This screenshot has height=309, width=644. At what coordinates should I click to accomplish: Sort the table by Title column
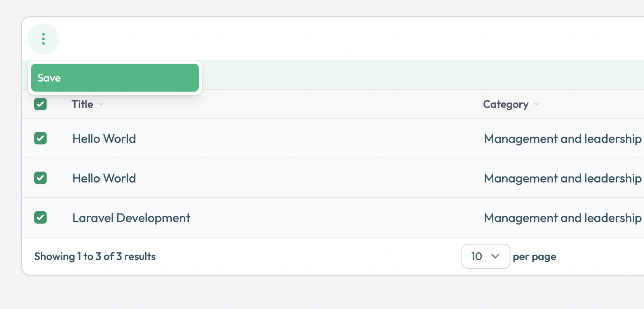click(82, 104)
